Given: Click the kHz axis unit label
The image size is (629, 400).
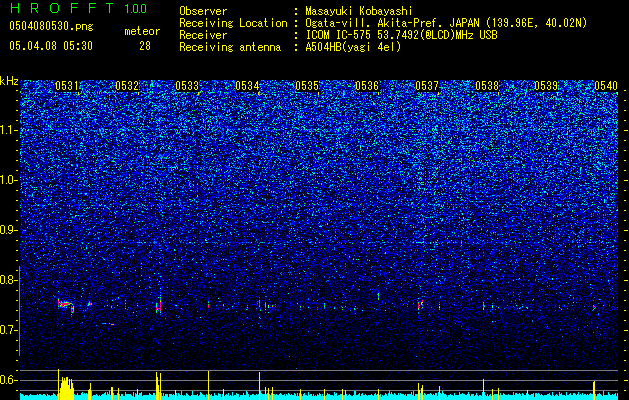Looking at the screenshot, I should (9, 81).
